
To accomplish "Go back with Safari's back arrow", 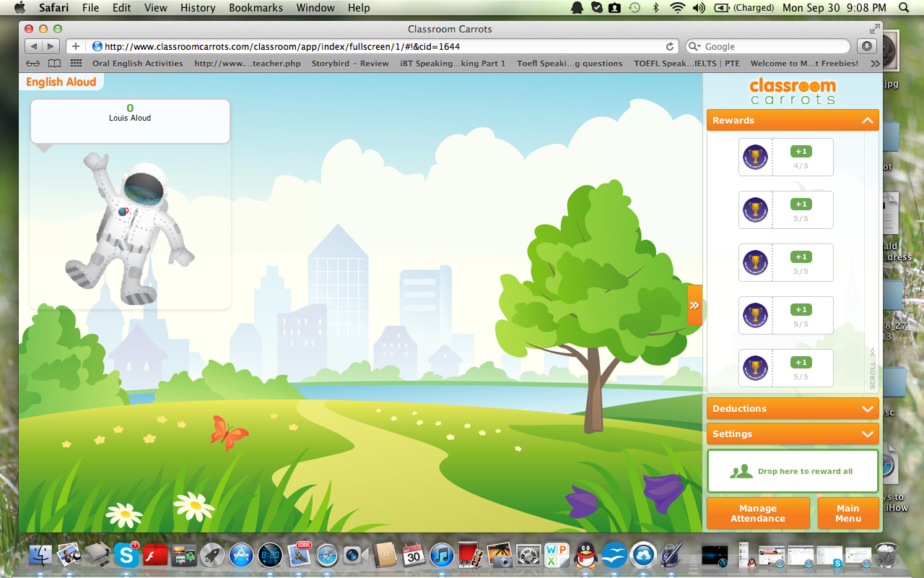I will pos(33,46).
